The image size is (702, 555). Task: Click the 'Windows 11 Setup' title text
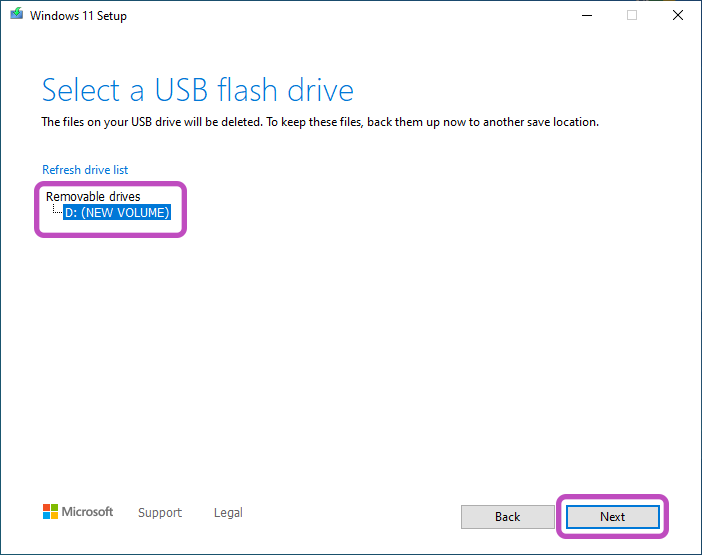pos(78,16)
